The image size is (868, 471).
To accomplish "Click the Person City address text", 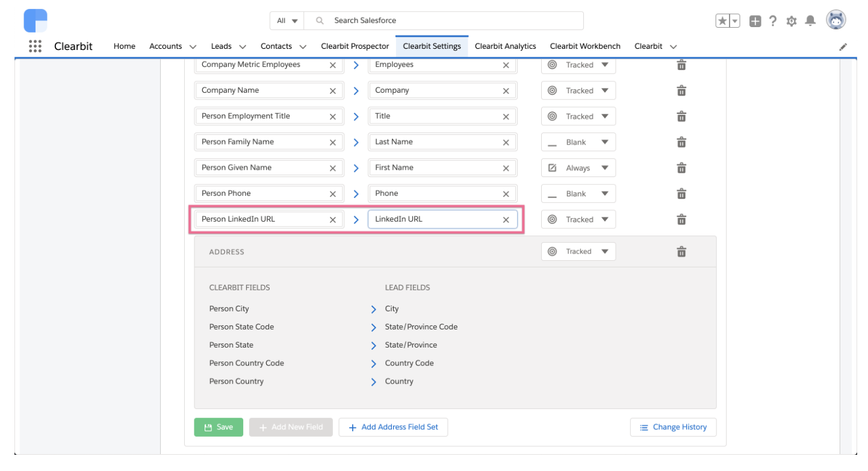I will [x=229, y=309].
